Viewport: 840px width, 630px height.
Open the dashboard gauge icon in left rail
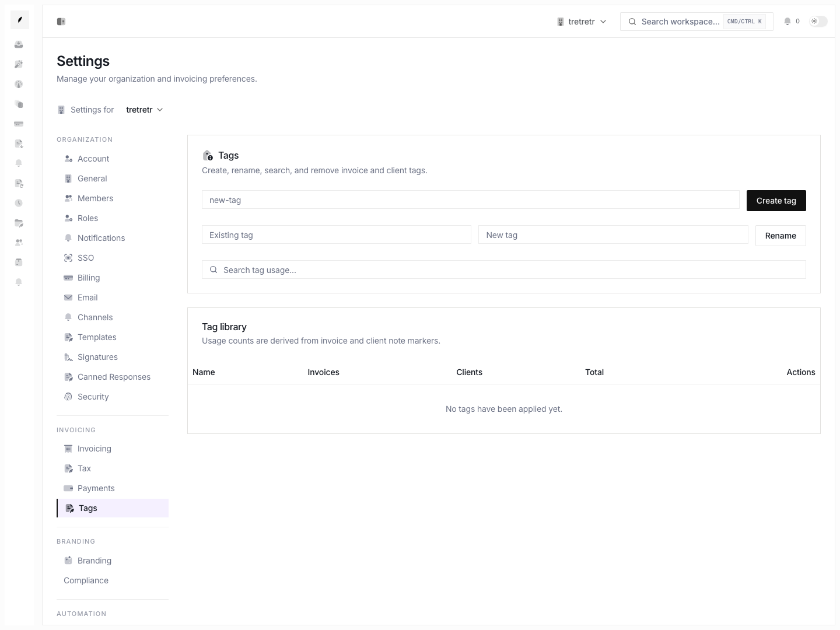pyautogui.click(x=19, y=84)
